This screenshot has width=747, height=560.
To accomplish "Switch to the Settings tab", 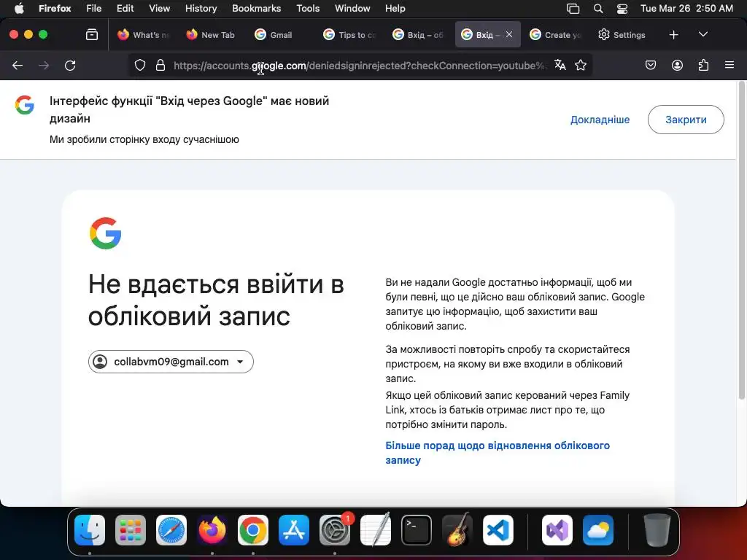I will click(x=622, y=35).
